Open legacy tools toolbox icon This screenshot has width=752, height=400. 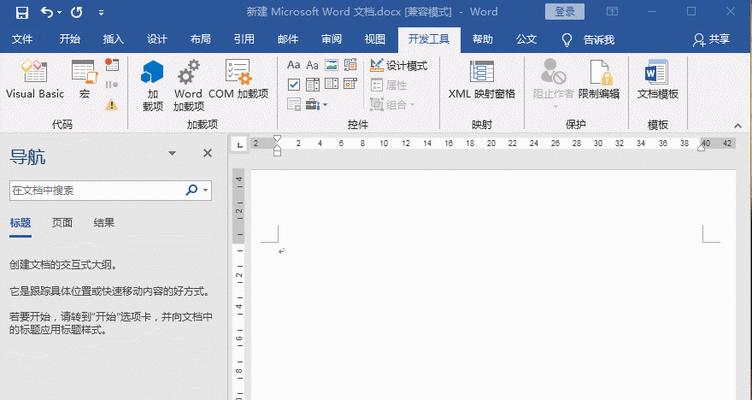pos(316,104)
